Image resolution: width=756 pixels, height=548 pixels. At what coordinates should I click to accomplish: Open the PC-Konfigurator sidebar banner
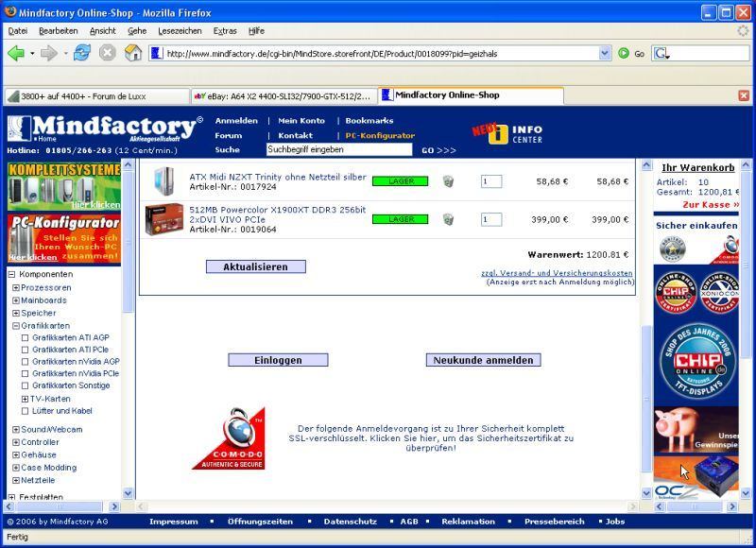tap(63, 239)
